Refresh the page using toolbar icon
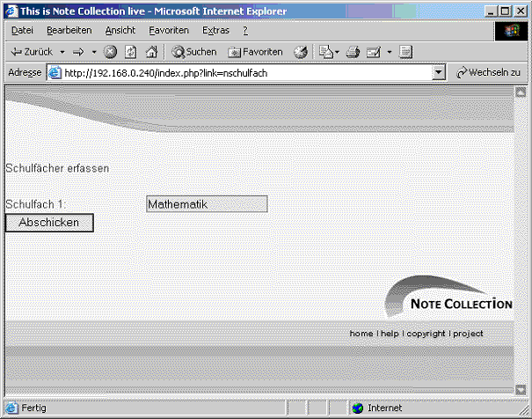This screenshot has width=532, height=419. (131, 52)
